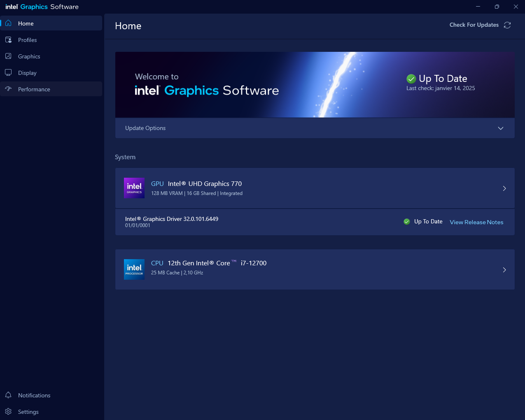Image resolution: width=525 pixels, height=420 pixels.
Task: Open the Profiles page
Action: pyautogui.click(x=28, y=40)
